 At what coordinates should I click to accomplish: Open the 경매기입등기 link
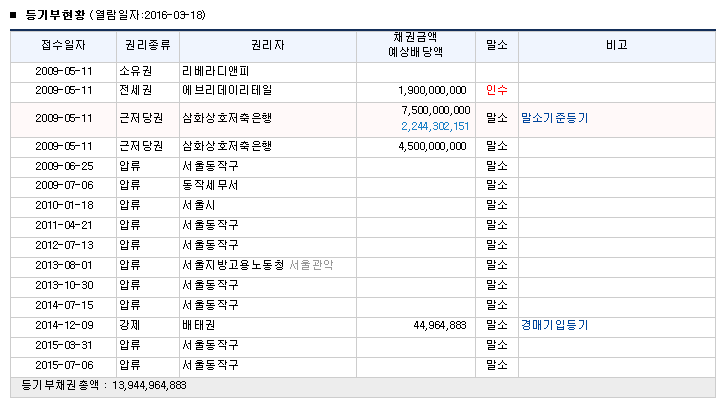554,325
